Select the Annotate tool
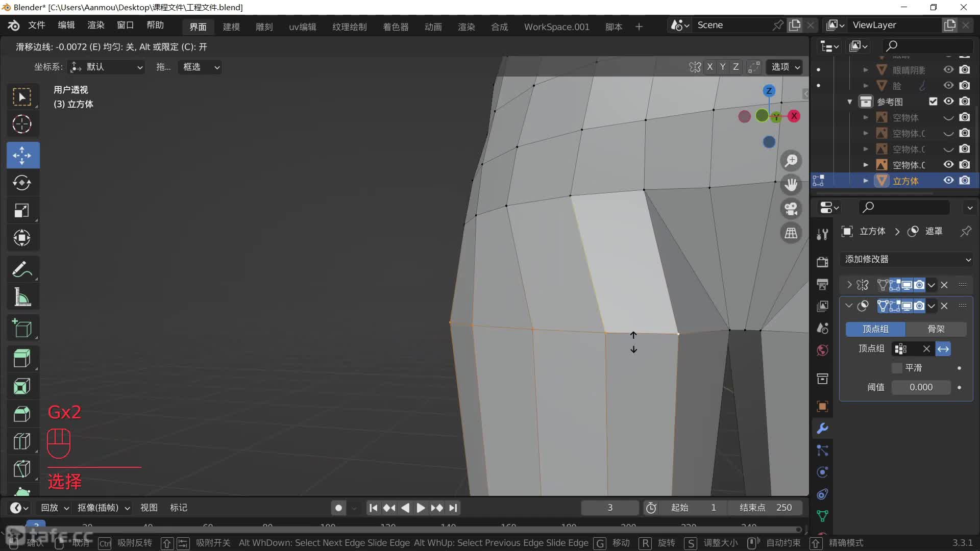Screen dimensions: 980x551 click(x=22, y=269)
